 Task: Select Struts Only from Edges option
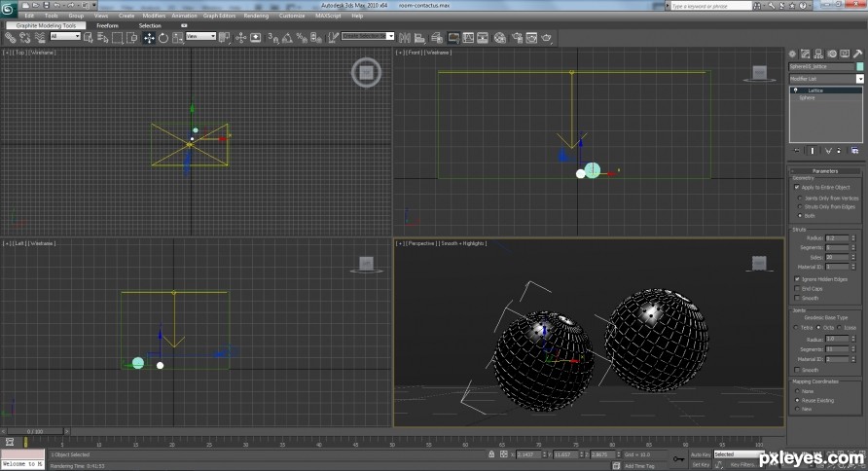[x=799, y=206]
